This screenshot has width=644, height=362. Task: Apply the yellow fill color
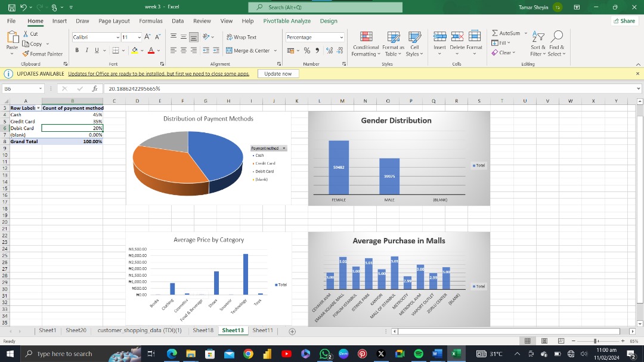pyautogui.click(x=134, y=50)
